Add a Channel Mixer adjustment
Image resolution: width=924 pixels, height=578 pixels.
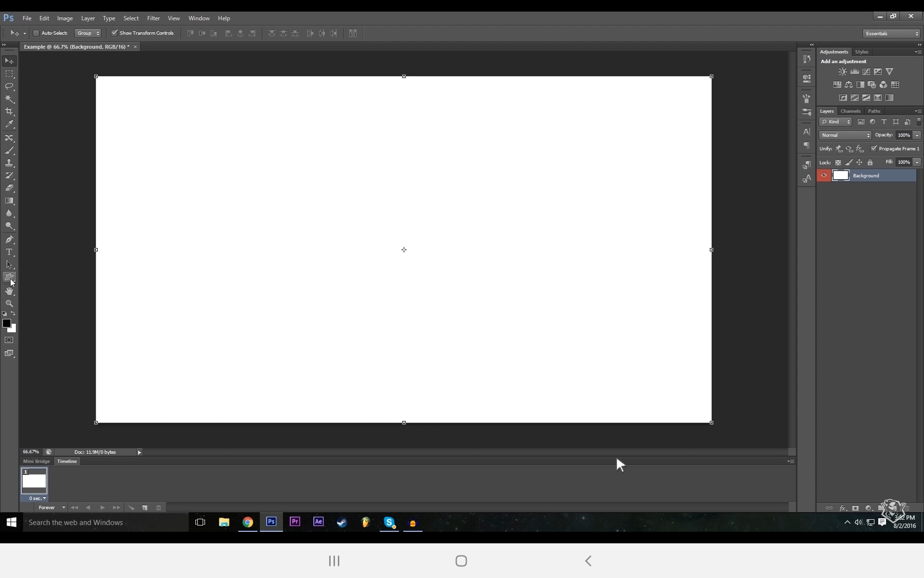[883, 84]
